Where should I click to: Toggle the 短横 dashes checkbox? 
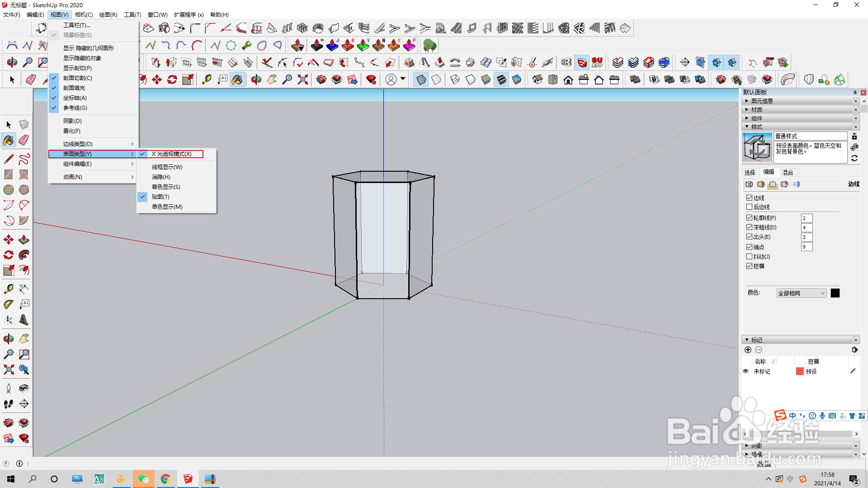749,266
